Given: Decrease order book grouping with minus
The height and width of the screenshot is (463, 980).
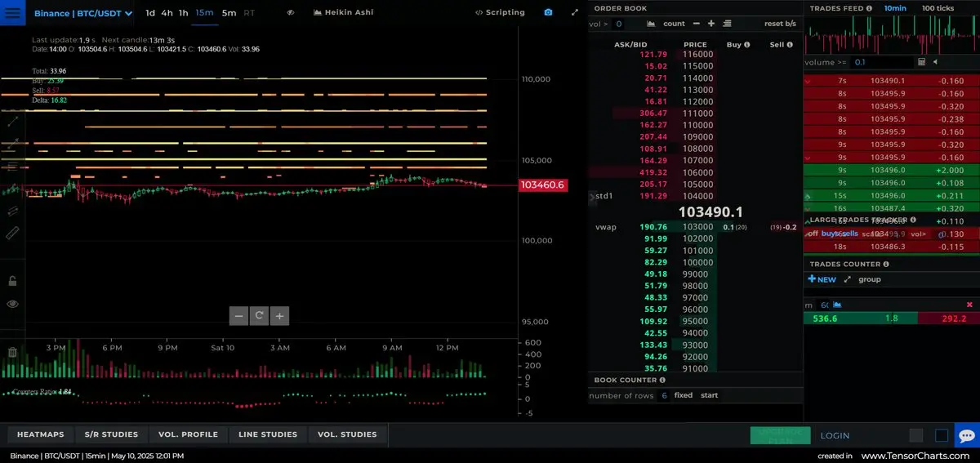Looking at the screenshot, I should pyautogui.click(x=697, y=24).
